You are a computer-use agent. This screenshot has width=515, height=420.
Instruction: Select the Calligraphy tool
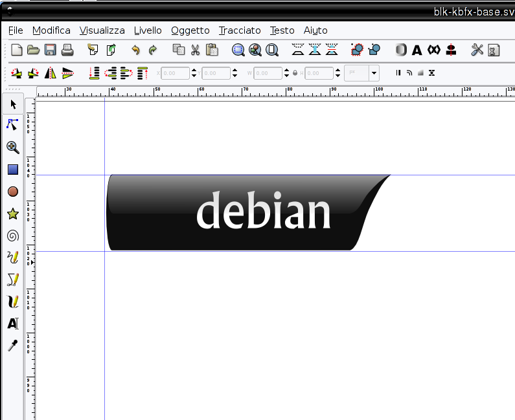coord(13,302)
